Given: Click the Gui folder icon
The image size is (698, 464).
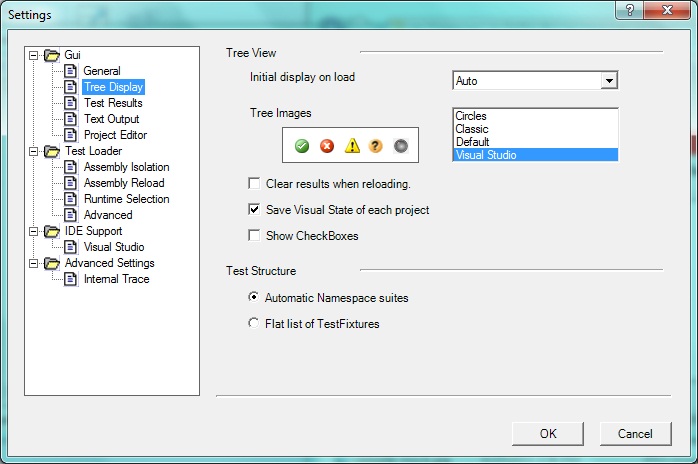Looking at the screenshot, I should click(x=52, y=55).
